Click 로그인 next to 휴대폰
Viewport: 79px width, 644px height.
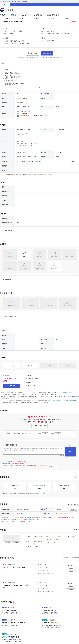45,434
